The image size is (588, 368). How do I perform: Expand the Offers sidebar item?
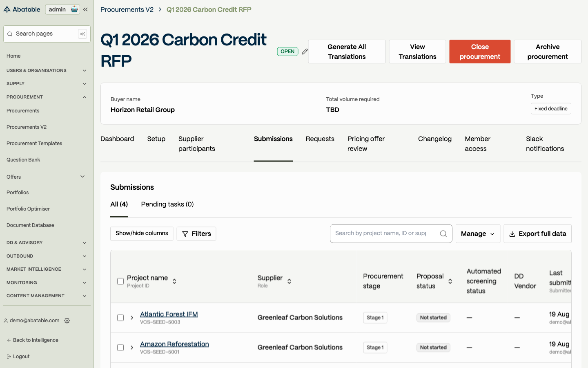(82, 177)
